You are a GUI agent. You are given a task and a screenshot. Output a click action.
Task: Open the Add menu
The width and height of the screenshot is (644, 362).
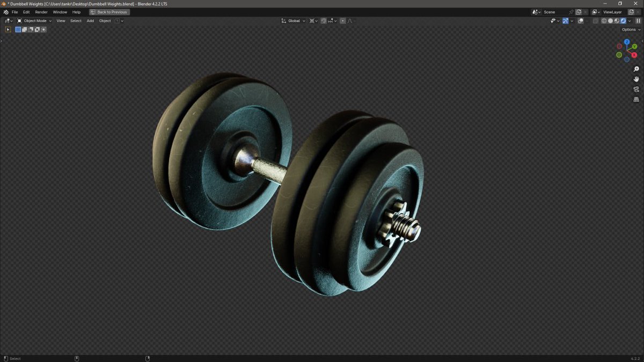pos(90,20)
